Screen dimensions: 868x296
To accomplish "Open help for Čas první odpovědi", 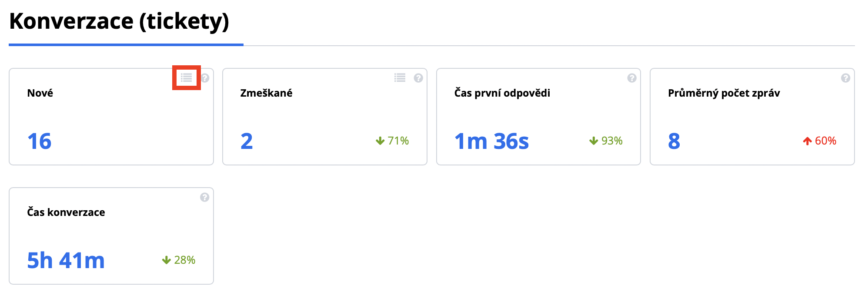I will pyautogui.click(x=632, y=78).
